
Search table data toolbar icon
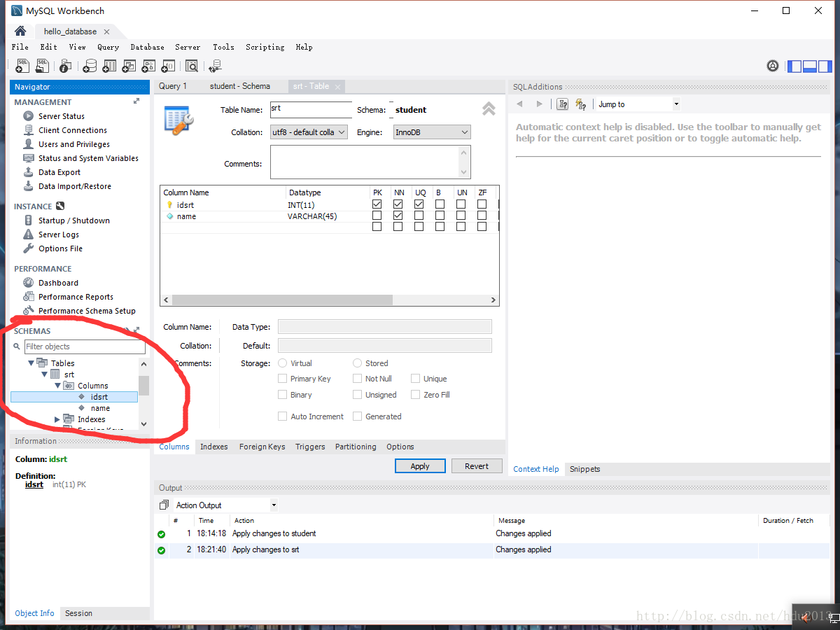point(191,66)
